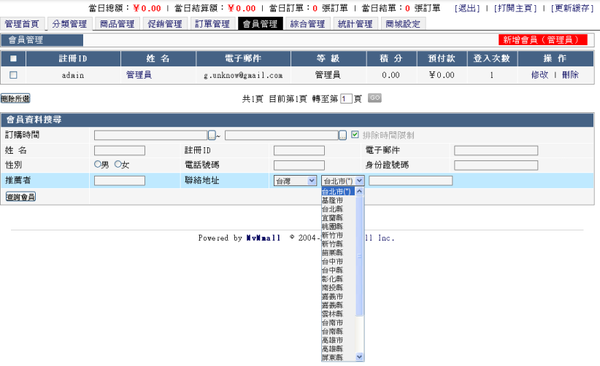Choose 新竹市 from the city list

click(x=332, y=235)
